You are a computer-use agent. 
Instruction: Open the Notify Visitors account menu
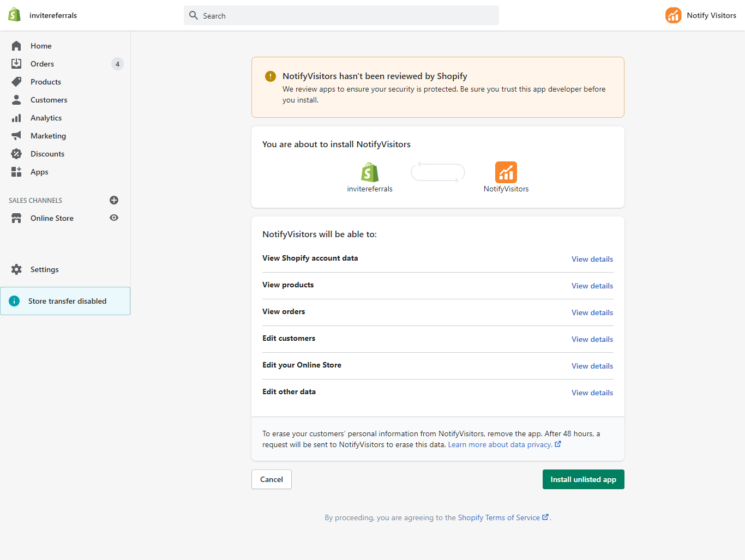(x=701, y=15)
